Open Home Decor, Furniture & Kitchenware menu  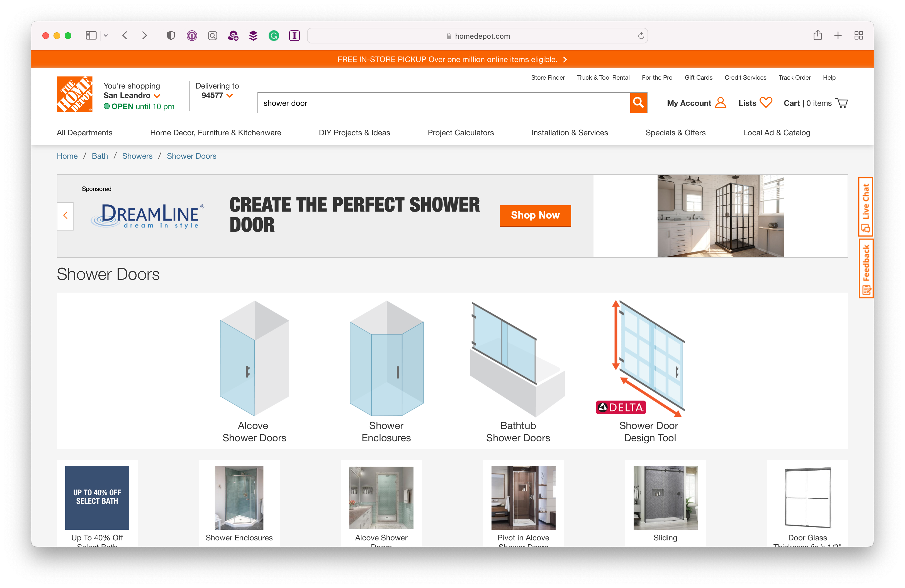(x=216, y=133)
